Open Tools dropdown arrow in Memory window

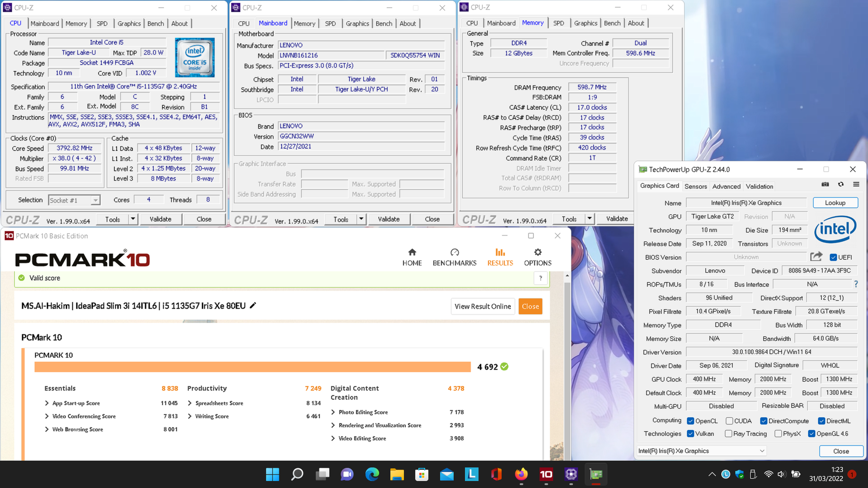(590, 219)
